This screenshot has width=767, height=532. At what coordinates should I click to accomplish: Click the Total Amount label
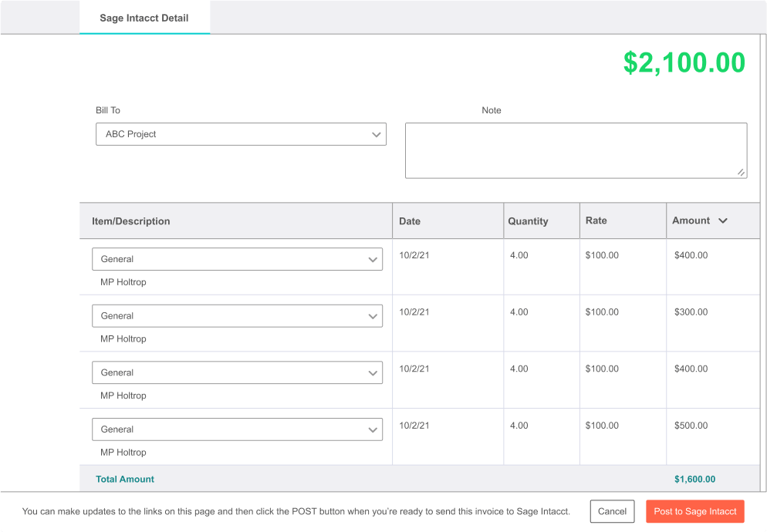tap(125, 480)
